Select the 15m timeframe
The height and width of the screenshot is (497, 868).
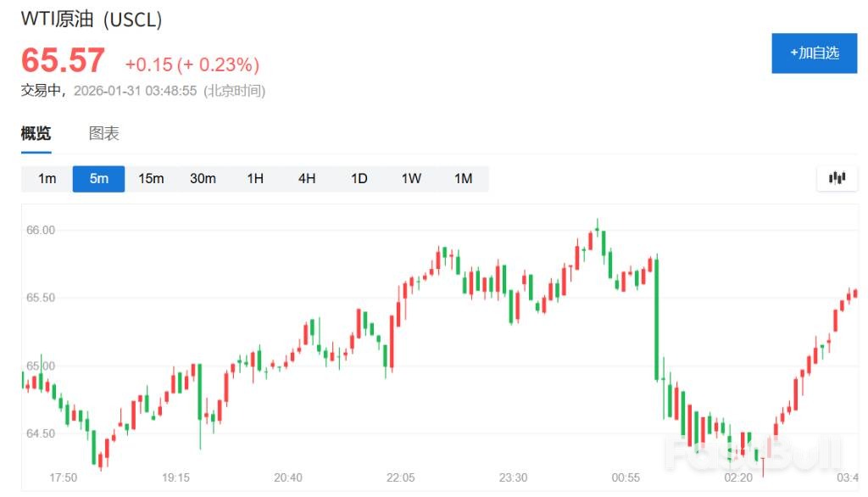tap(151, 178)
